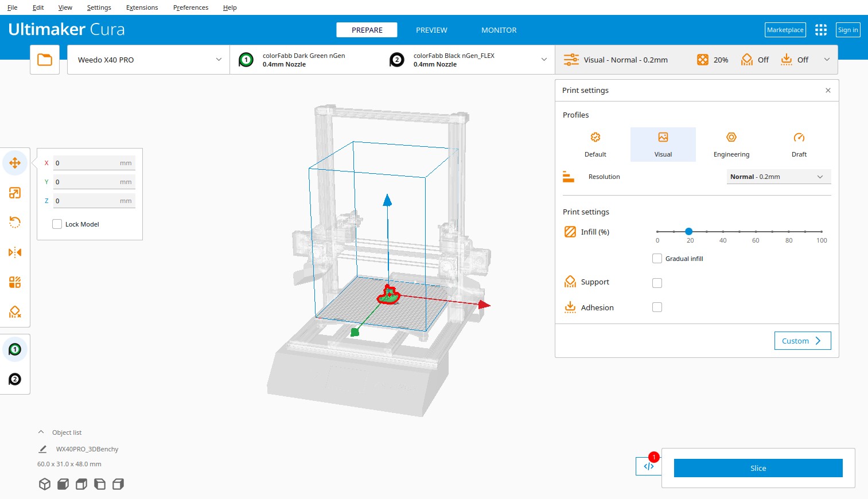The height and width of the screenshot is (499, 868).
Task: Enable Gradual infill checkbox
Action: (657, 259)
